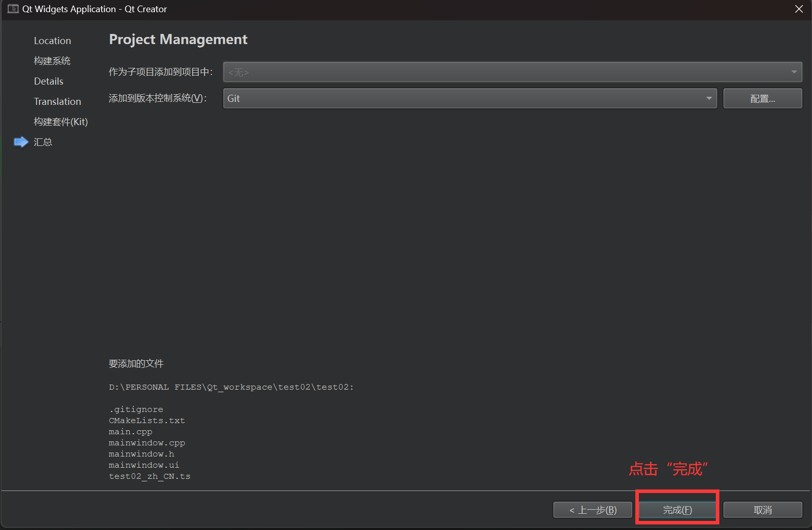Select the Location step in sidebar
This screenshot has width=812, height=530.
point(52,41)
